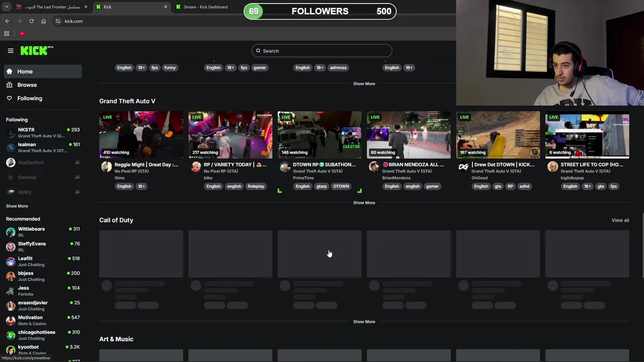Click Leaflit avatar
644x362 pixels.
coord(11,261)
